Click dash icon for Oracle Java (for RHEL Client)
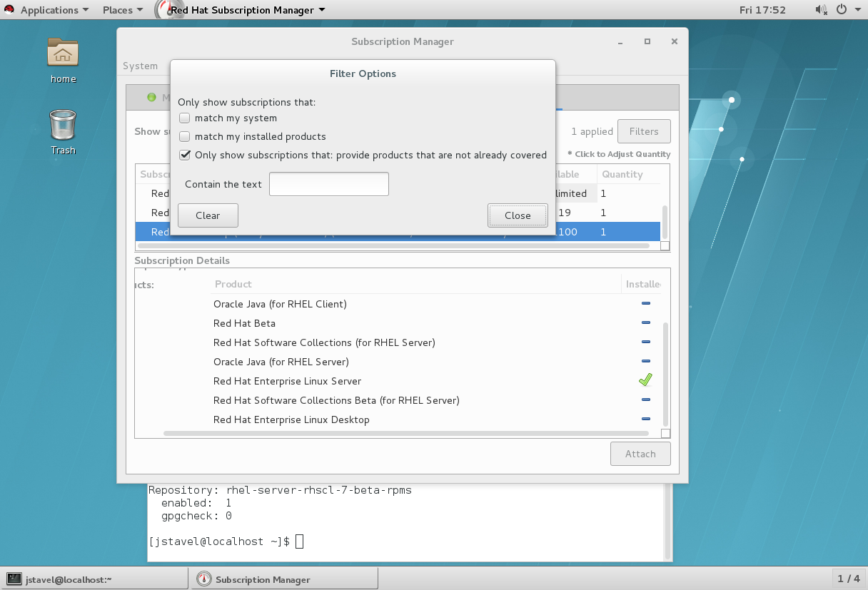Screen dimensions: 868x590 (645, 303)
